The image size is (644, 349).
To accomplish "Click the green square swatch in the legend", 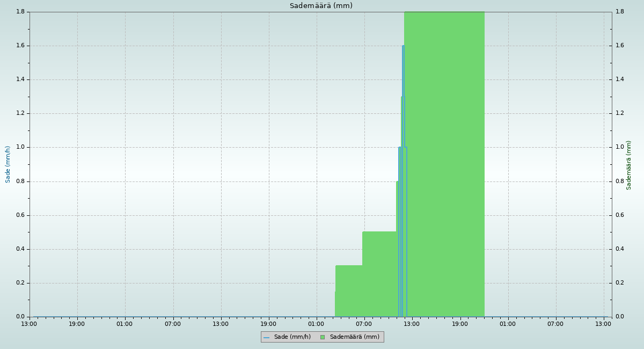I will (x=322, y=337).
